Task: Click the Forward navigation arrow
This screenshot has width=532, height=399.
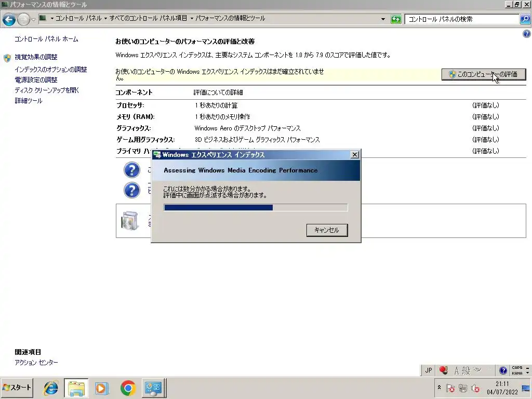Action: (x=23, y=20)
